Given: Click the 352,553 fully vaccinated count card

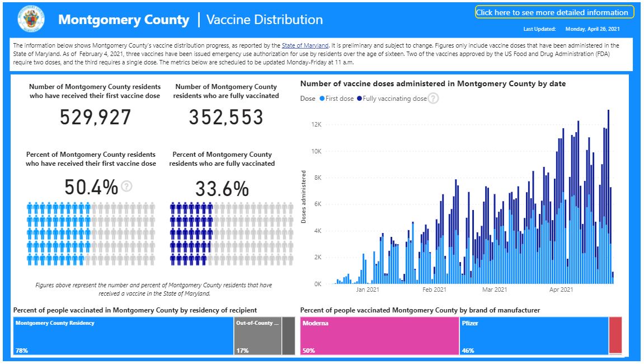Looking at the screenshot, I should (x=225, y=118).
